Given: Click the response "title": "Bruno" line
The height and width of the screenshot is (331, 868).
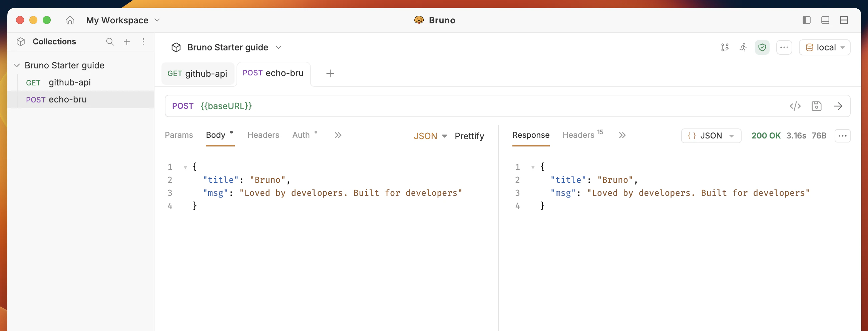Looking at the screenshot, I should point(594,180).
